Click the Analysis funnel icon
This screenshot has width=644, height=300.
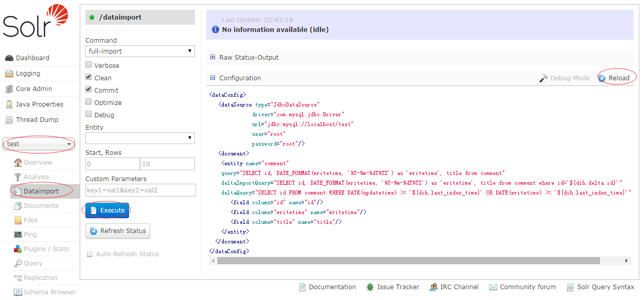[18, 177]
